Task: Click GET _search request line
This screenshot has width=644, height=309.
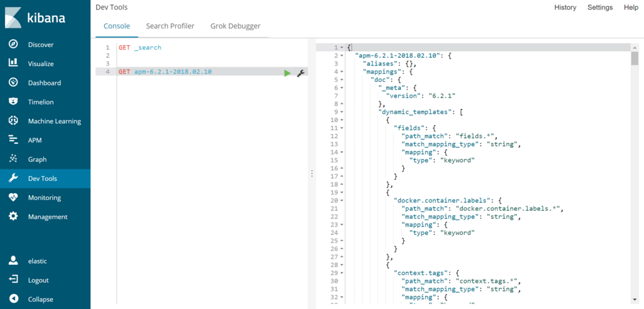Action: coord(140,48)
